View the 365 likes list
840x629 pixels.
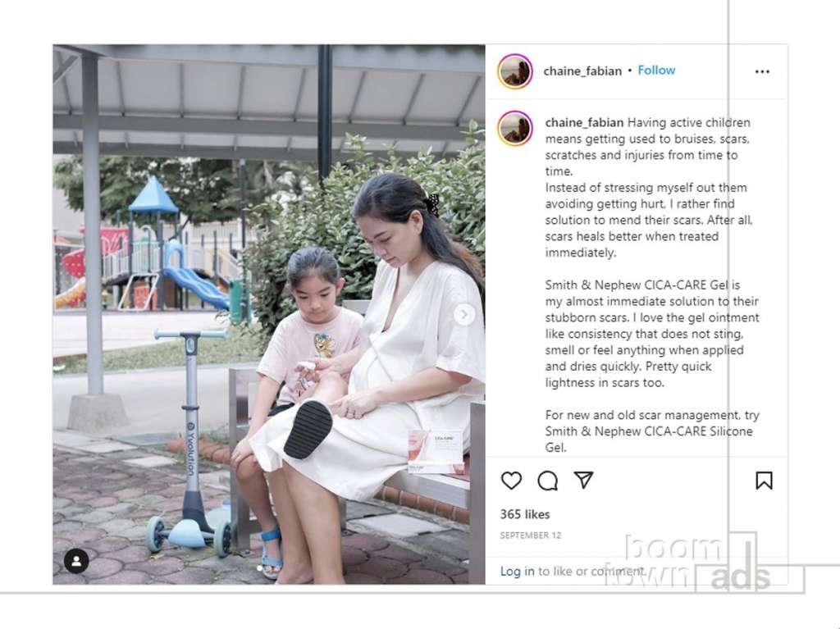pos(525,514)
